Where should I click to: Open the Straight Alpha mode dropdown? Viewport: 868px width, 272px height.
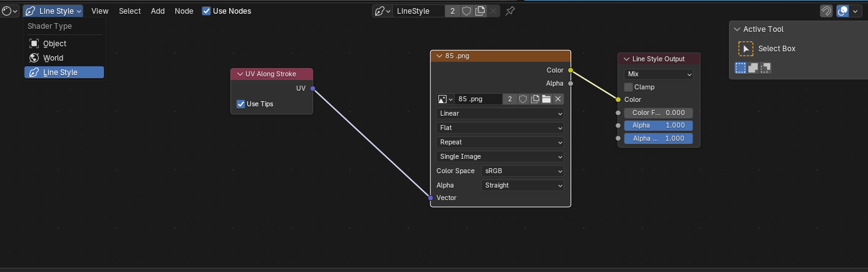[522, 185]
